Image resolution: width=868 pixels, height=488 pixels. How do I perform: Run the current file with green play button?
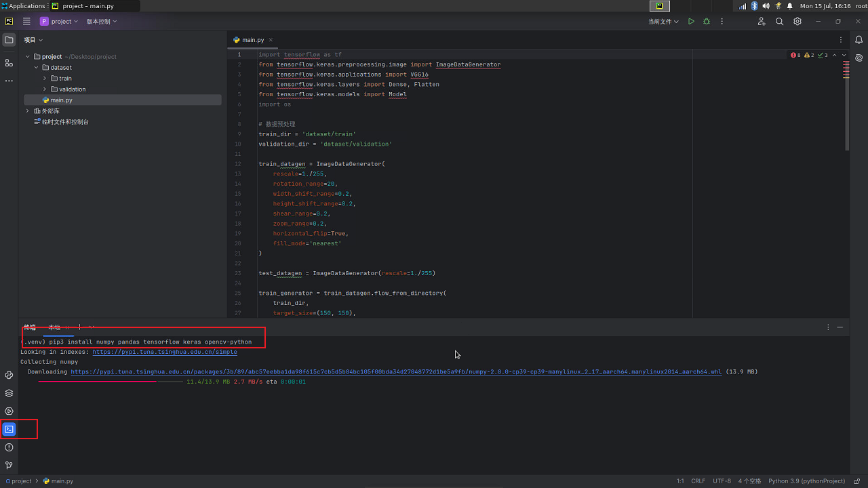point(691,22)
